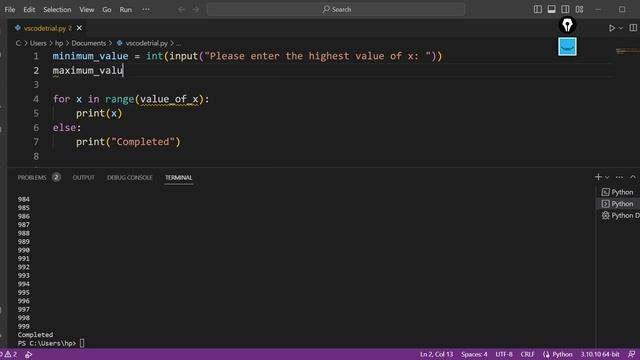This screenshot has height=360, width=640.
Task: Switch to the Terminal panel tab
Action: click(178, 178)
